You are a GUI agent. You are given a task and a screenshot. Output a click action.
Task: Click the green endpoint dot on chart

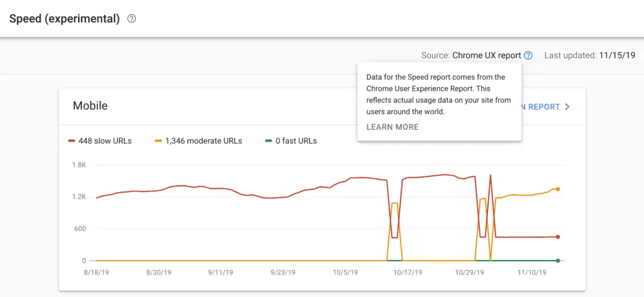click(558, 261)
